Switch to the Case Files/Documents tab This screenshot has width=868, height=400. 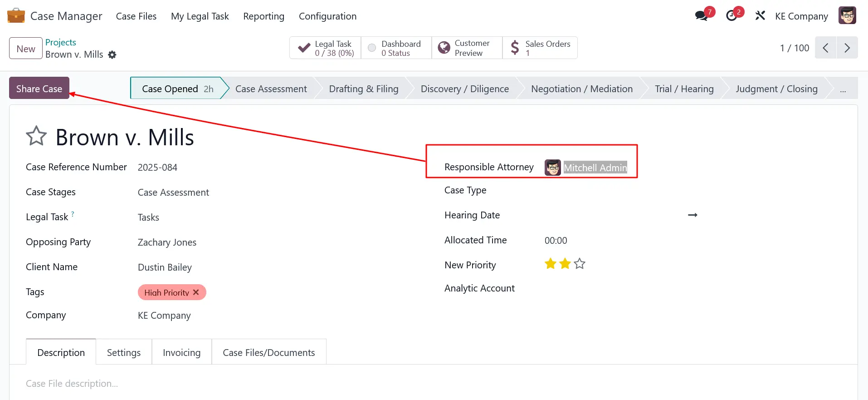(268, 352)
